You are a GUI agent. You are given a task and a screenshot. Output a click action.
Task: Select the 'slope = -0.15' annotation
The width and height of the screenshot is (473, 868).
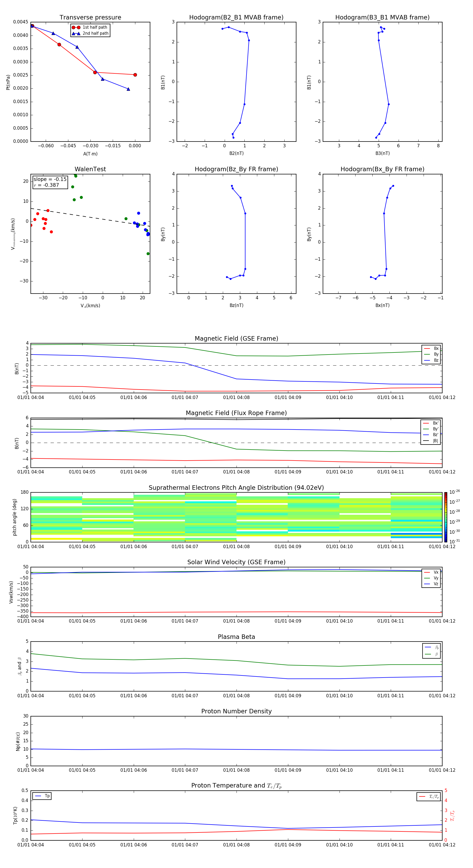50,179
